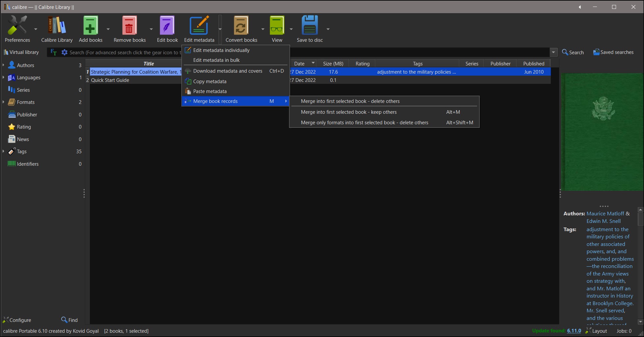Click the Maurice Matloff author link

pos(605,213)
